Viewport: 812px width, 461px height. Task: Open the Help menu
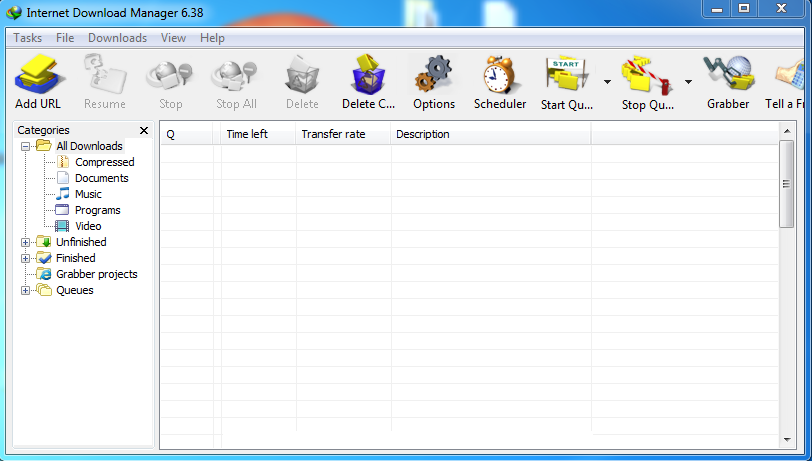click(212, 38)
